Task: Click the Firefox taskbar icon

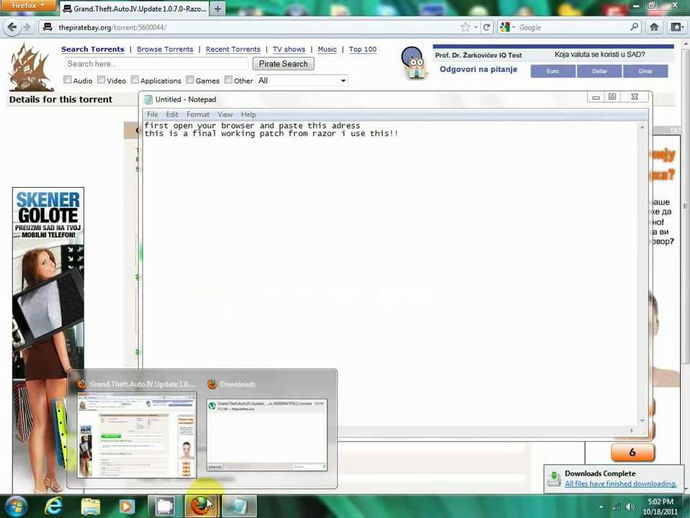Action: pos(201,506)
